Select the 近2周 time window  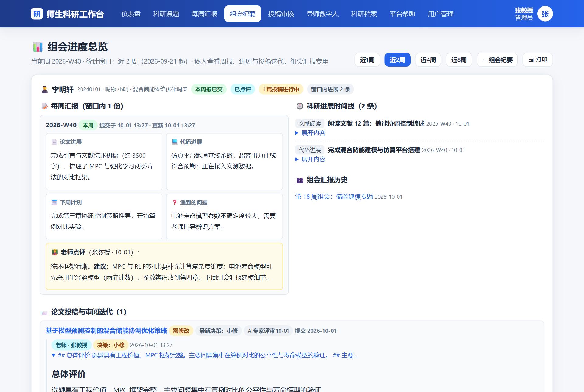pos(397,60)
